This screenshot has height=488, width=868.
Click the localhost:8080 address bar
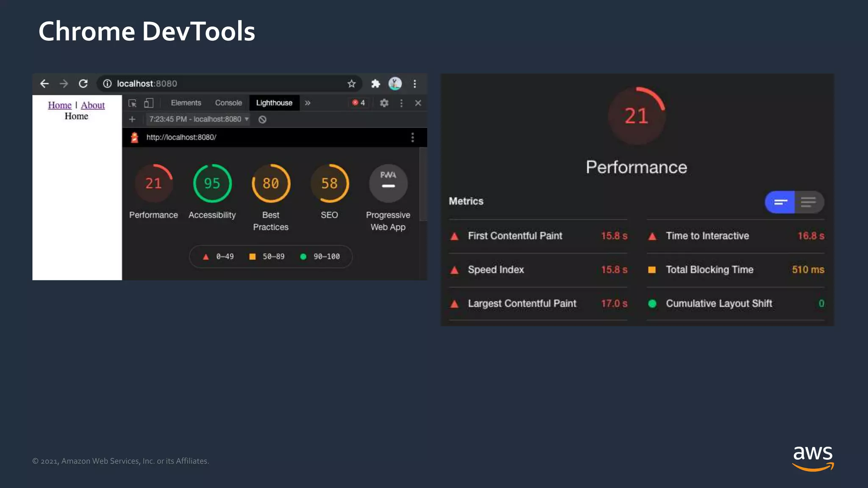click(229, 84)
